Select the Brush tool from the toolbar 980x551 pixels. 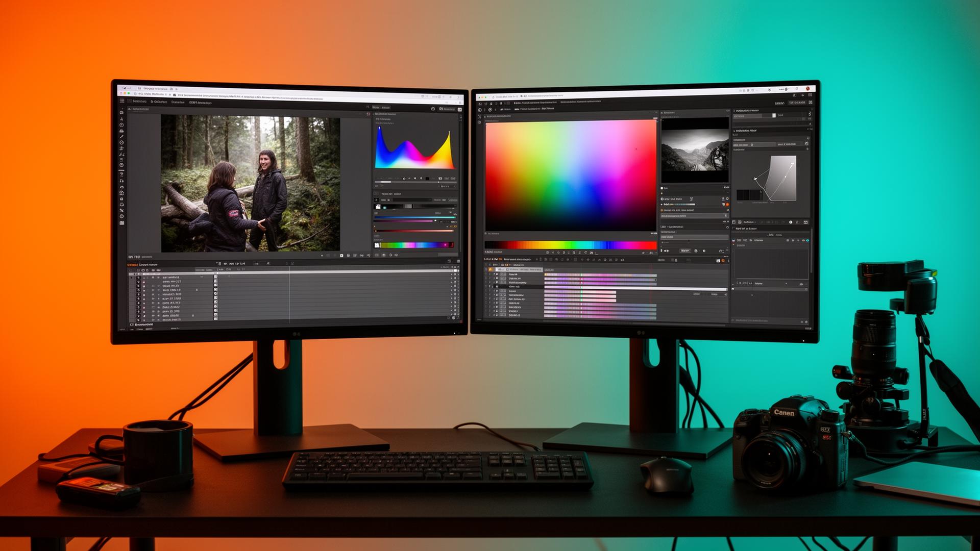tap(121, 136)
